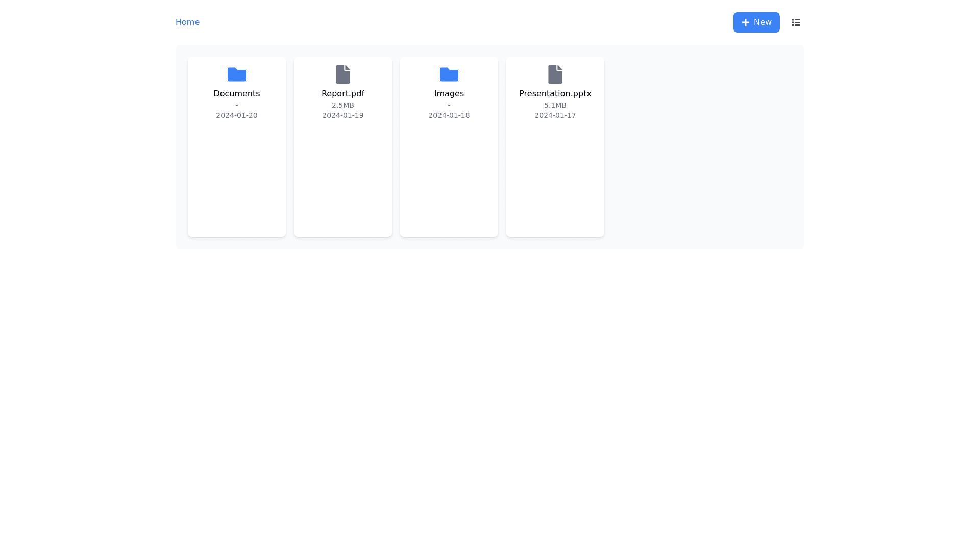
Task: Click the Documents folder icon
Action: (x=236, y=74)
